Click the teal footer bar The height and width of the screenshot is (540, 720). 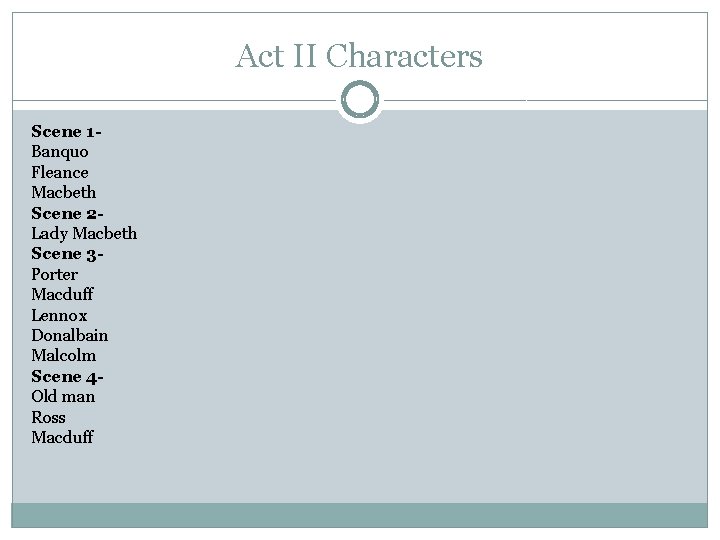(x=360, y=515)
